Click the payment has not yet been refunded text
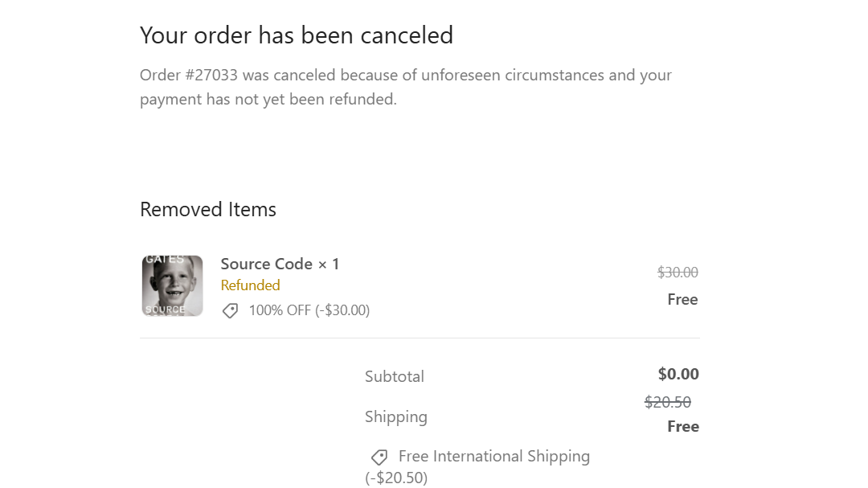 (268, 99)
